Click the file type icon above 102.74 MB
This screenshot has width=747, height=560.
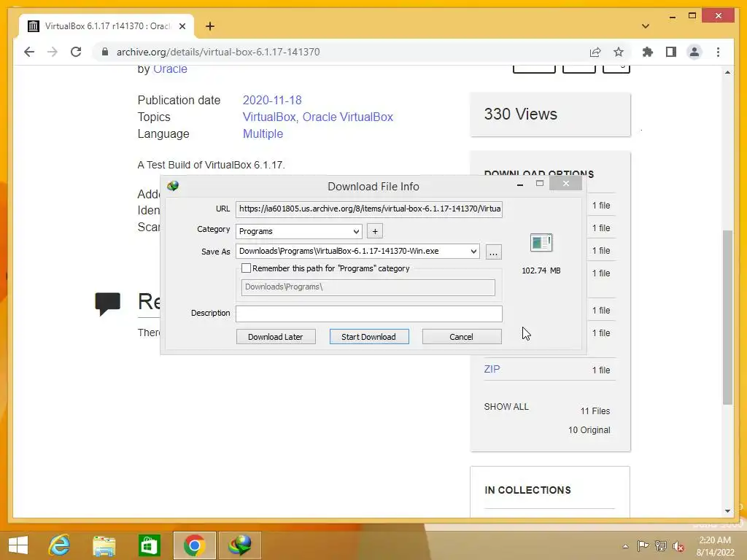pos(541,242)
